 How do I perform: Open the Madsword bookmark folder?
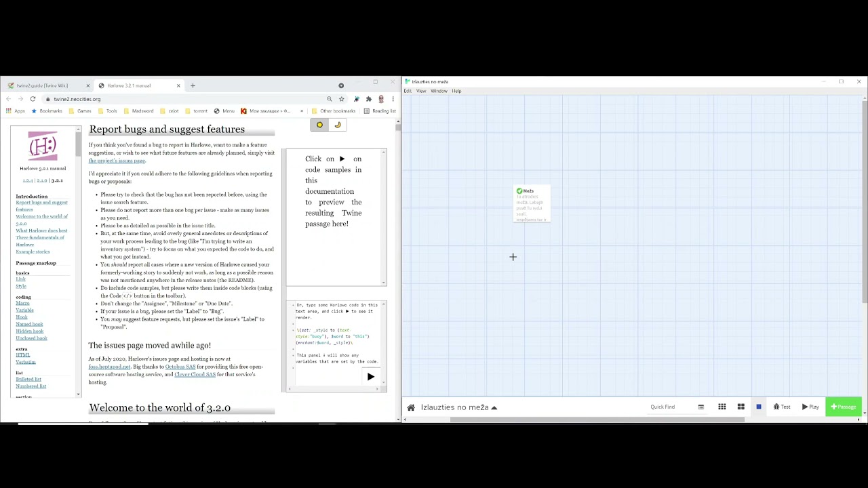[x=139, y=111]
